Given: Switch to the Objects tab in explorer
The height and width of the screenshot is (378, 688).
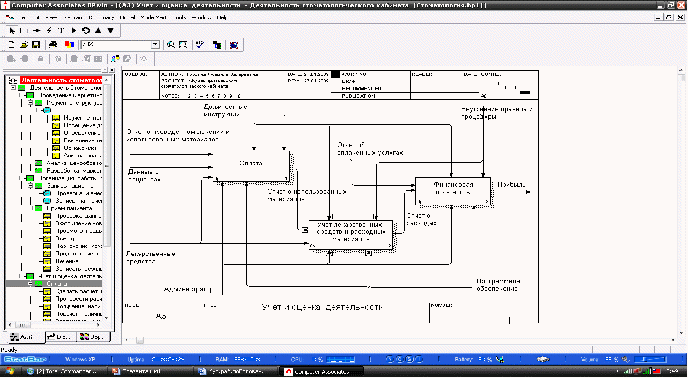Looking at the screenshot, I should tap(93, 337).
